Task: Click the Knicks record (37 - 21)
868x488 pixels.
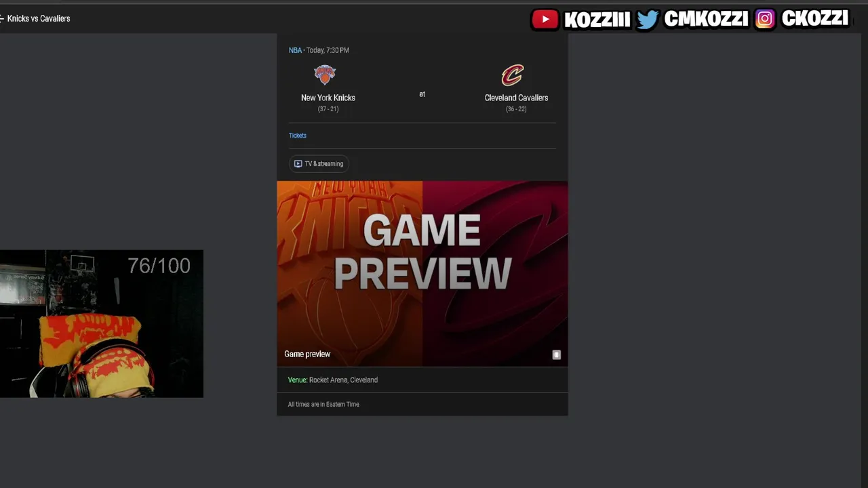Action: pyautogui.click(x=328, y=109)
